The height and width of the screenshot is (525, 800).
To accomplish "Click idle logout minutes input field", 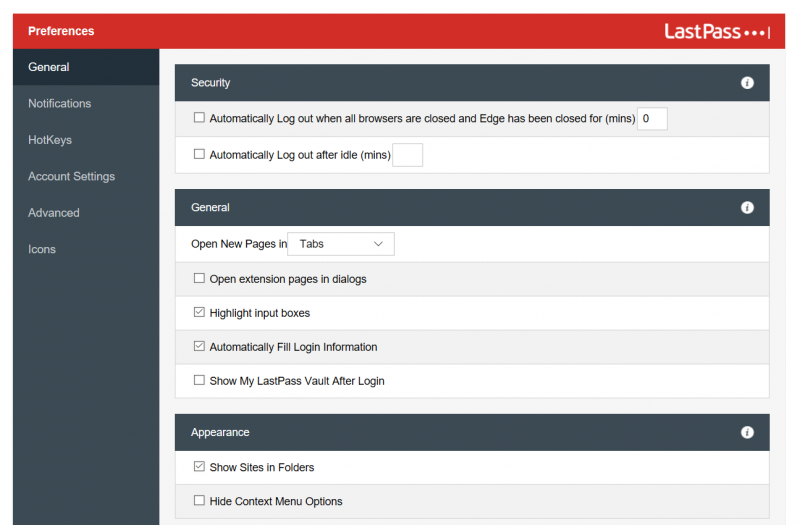I will click(x=407, y=155).
